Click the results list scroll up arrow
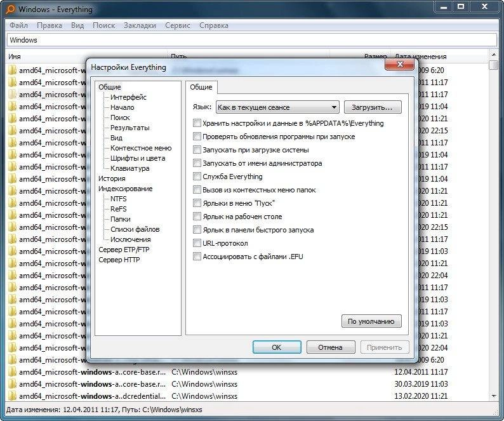This screenshot has width=504, height=421. pos(493,55)
